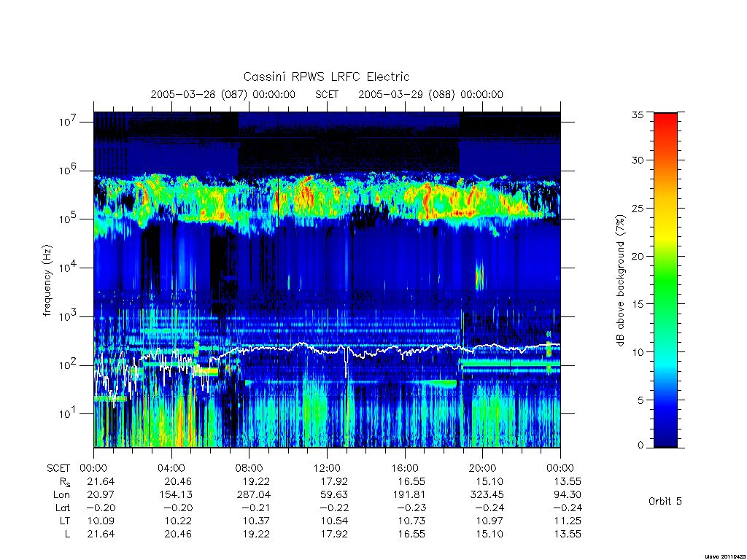Click the 16:00 SCET time label
This screenshot has height=560, width=747.
pos(404,468)
